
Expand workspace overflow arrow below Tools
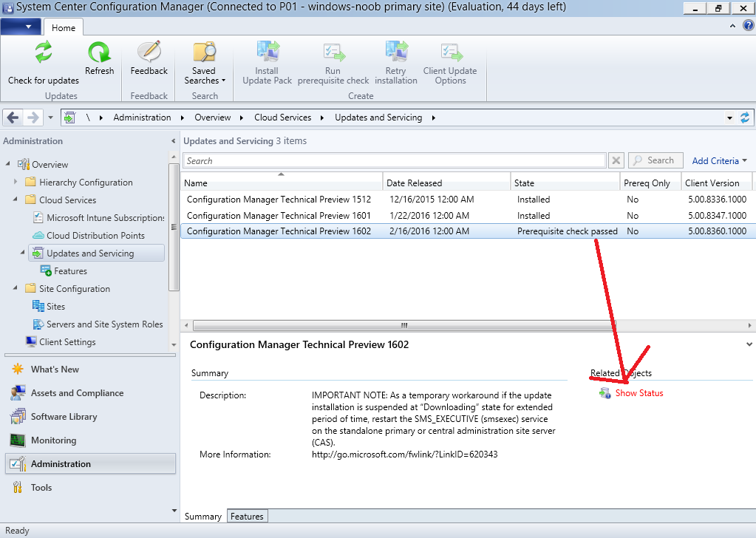[x=174, y=511]
